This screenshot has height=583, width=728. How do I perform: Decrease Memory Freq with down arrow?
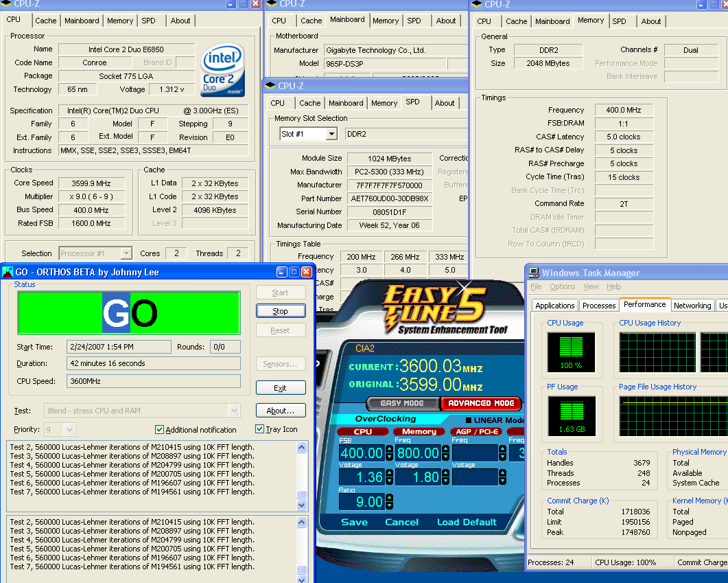coord(445,457)
